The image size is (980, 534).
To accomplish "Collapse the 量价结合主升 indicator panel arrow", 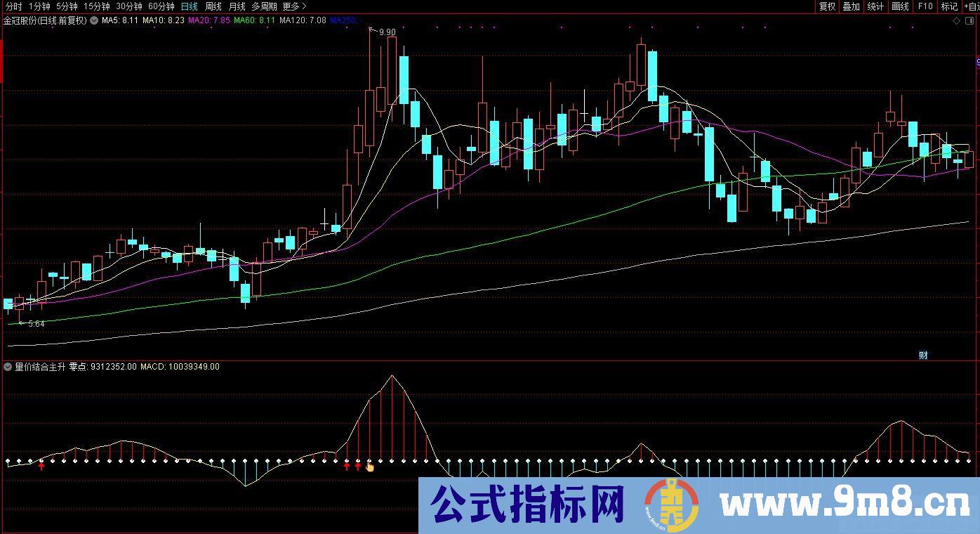I will pos(6,366).
